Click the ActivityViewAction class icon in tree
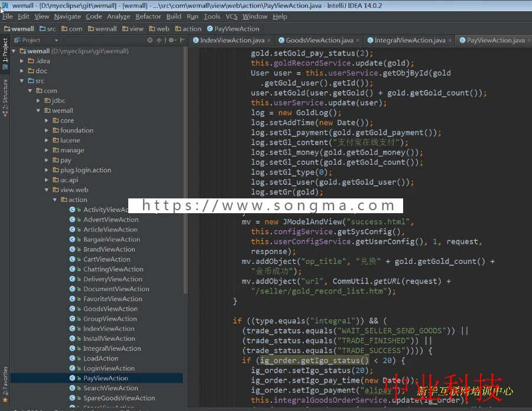 [x=72, y=210]
